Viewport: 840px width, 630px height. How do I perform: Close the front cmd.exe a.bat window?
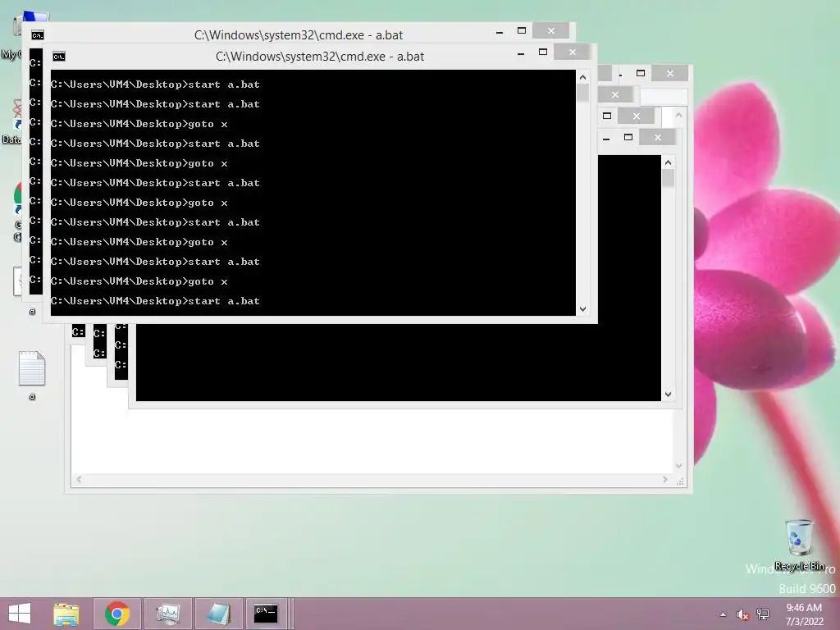tap(572, 52)
